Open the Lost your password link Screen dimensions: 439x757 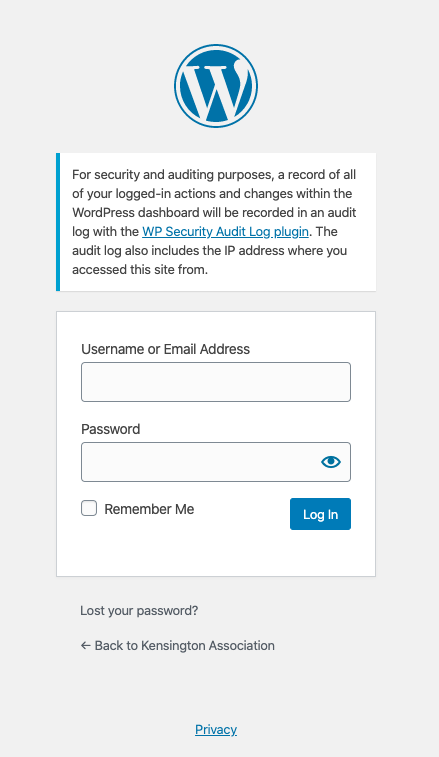pyautogui.click(x=139, y=611)
